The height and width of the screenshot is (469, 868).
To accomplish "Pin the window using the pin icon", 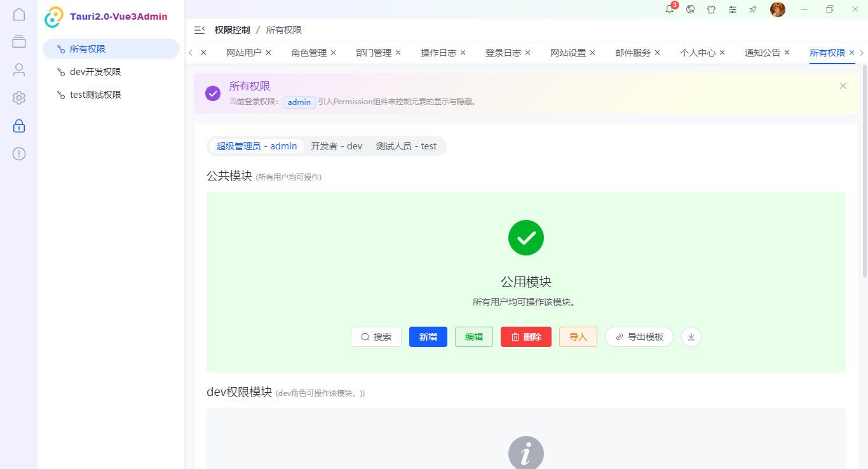I will [x=753, y=10].
